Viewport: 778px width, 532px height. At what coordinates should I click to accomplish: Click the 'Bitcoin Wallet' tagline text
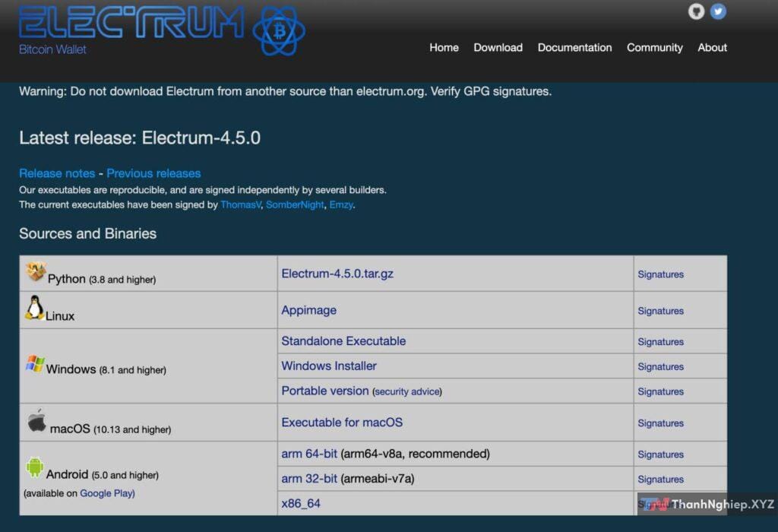click(52, 49)
